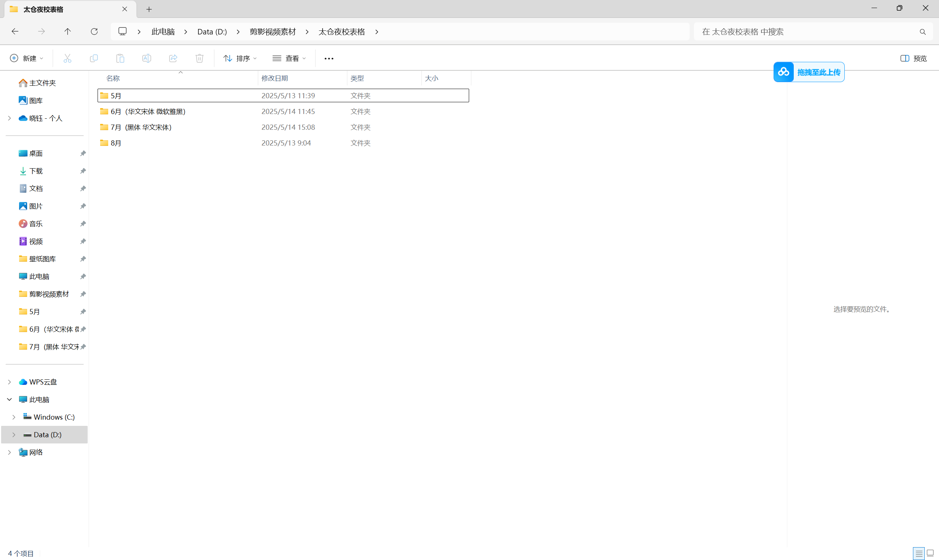939x560 pixels.
Task: Open a new tab with plus button
Action: (149, 10)
